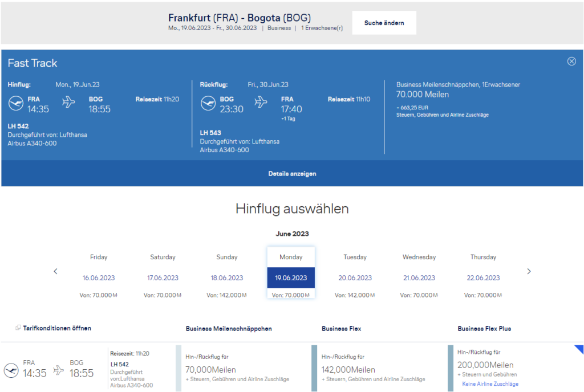Image resolution: width=584 pixels, height=392 pixels.
Task: Click airplane icon in LH 542 result row
Action: (x=58, y=370)
